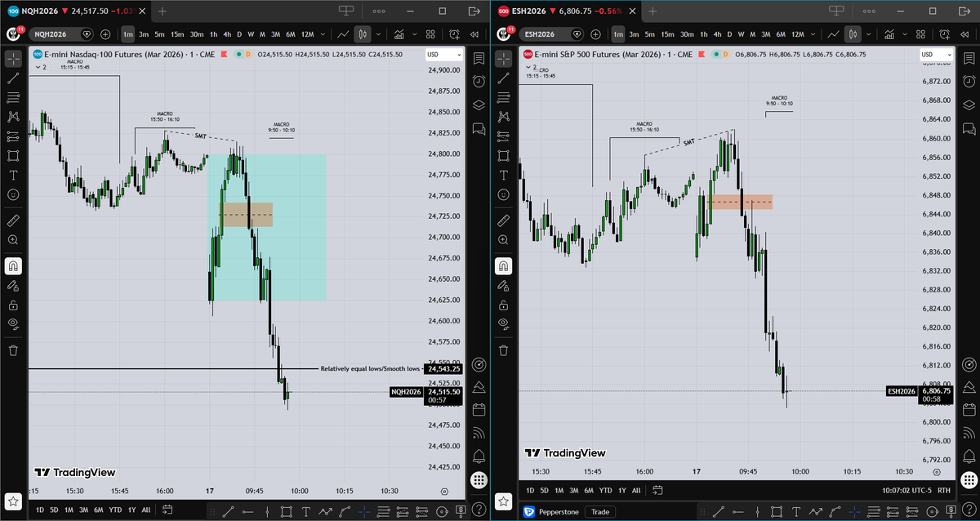Viewport: 980px width, 521px height.
Task: Toggle lock all drawings in NQH2026 window
Action: click(x=13, y=305)
